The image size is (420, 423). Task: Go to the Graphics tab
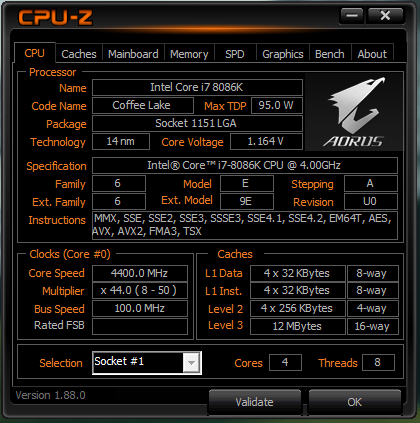(x=283, y=54)
